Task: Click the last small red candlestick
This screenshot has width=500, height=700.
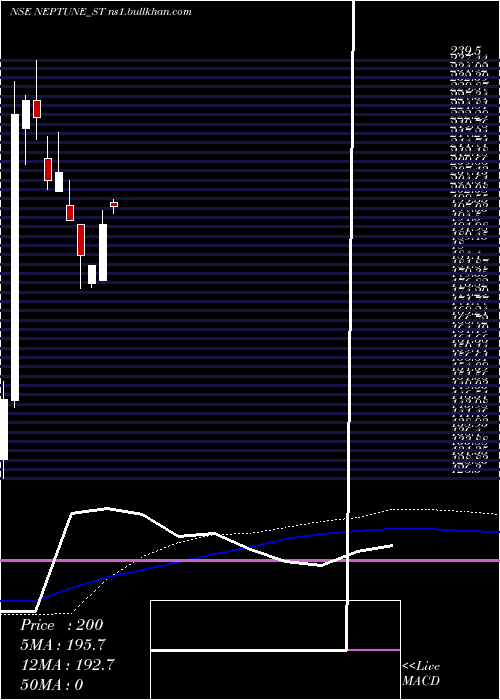Action: (114, 204)
